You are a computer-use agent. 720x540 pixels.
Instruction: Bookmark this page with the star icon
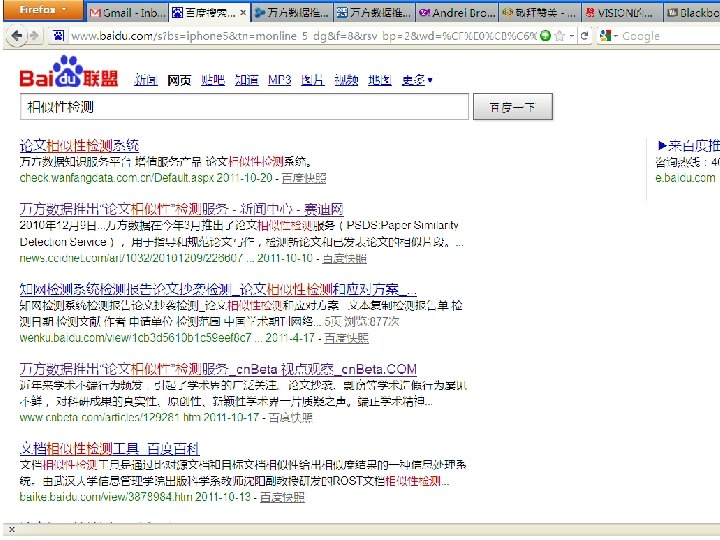(559, 36)
